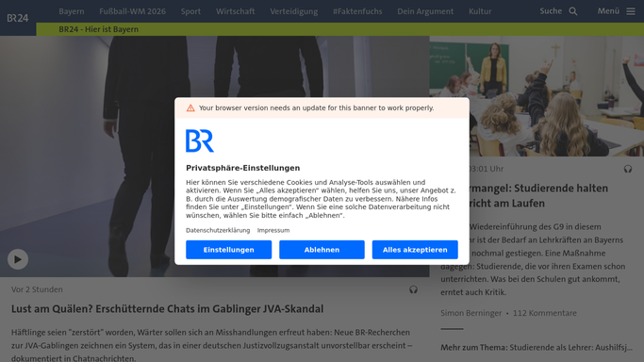Select the #Faktenfuchs menu item
Screen dimensions: 644x362
357,11
